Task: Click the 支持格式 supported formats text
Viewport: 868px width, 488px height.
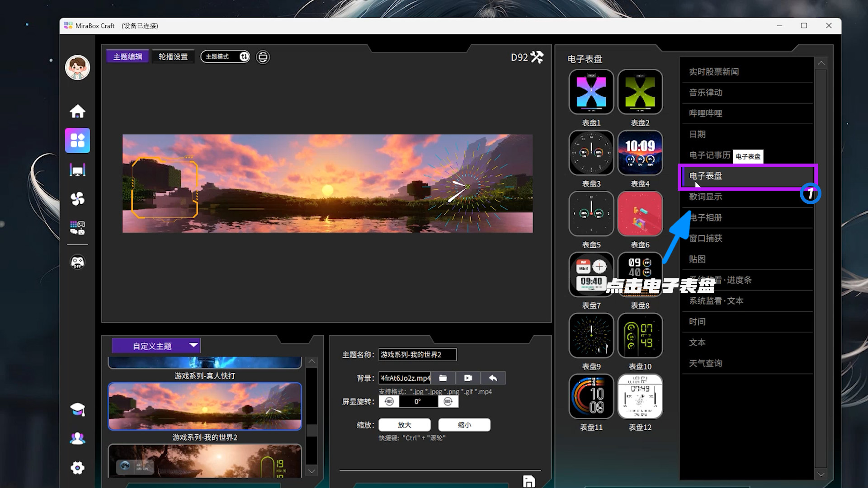Action: pyautogui.click(x=435, y=392)
